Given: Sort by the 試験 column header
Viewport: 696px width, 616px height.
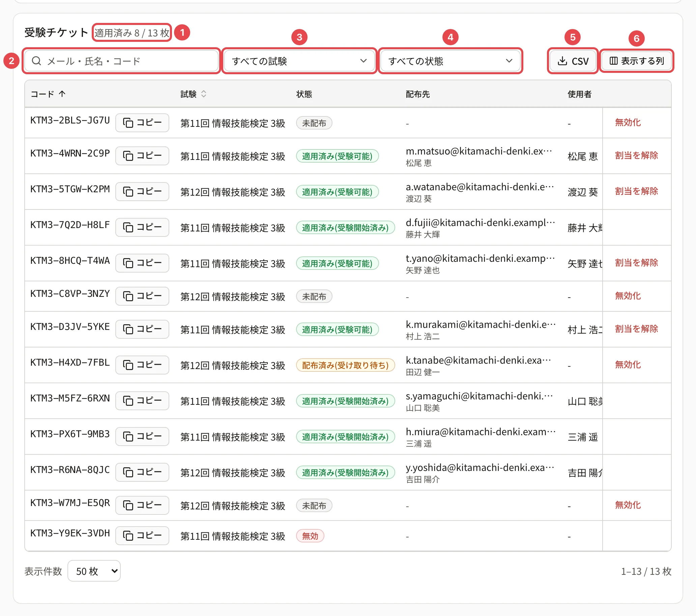Looking at the screenshot, I should click(193, 94).
